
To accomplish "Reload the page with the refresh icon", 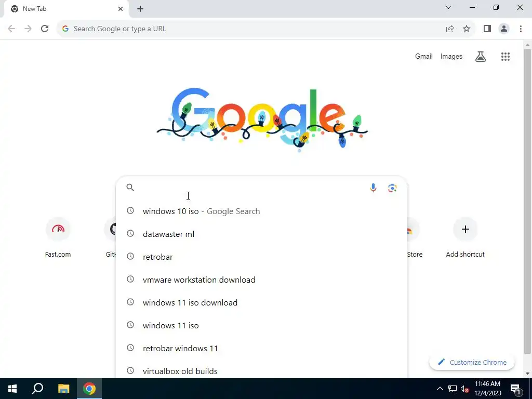I will 45,29.
